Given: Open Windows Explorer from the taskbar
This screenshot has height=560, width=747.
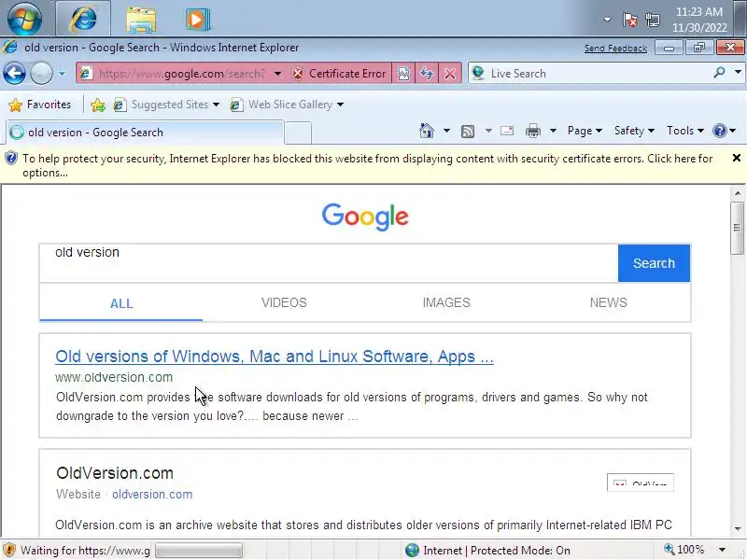Looking at the screenshot, I should 141,20.
